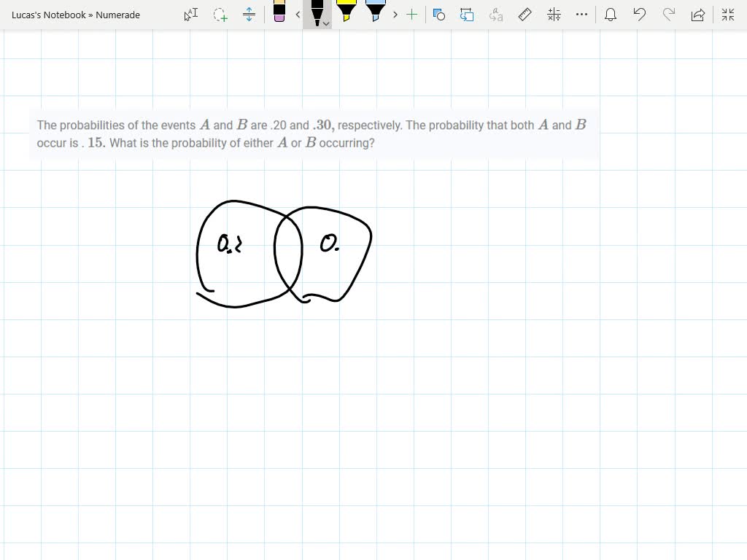This screenshot has height=560, width=747.
Task: Toggle fullscreen collapse mode
Action: 727,15
